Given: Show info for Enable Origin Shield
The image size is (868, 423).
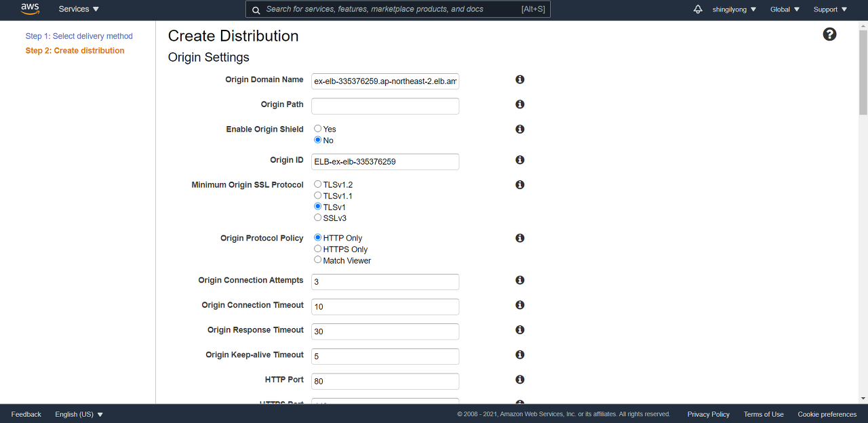Looking at the screenshot, I should pos(520,129).
